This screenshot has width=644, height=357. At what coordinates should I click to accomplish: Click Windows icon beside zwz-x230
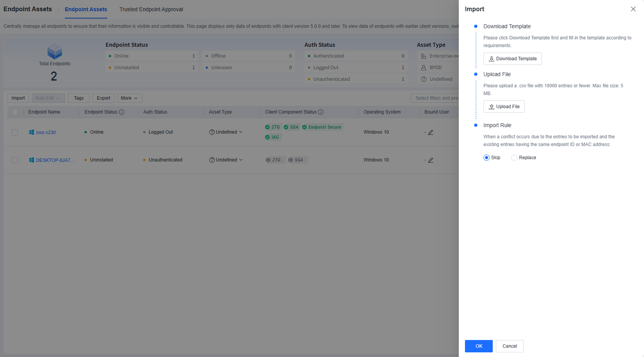[32, 132]
